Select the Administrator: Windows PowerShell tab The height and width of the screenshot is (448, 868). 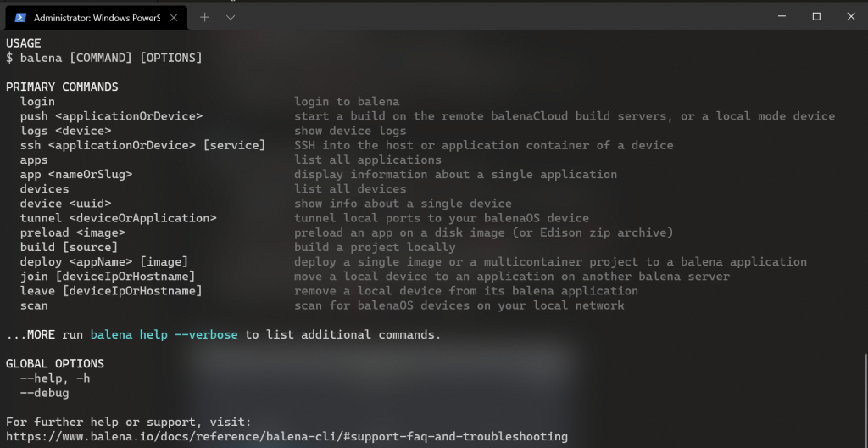pos(96,18)
